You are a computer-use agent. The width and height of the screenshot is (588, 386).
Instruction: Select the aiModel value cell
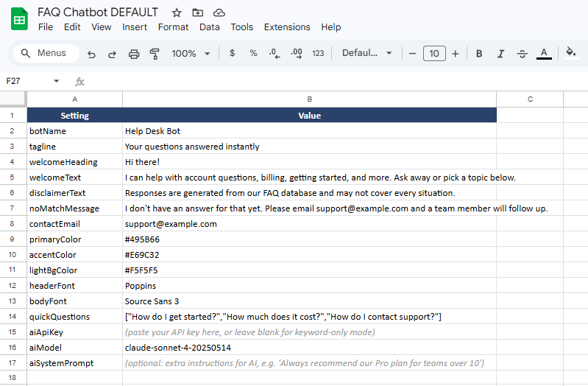pyautogui.click(x=309, y=348)
